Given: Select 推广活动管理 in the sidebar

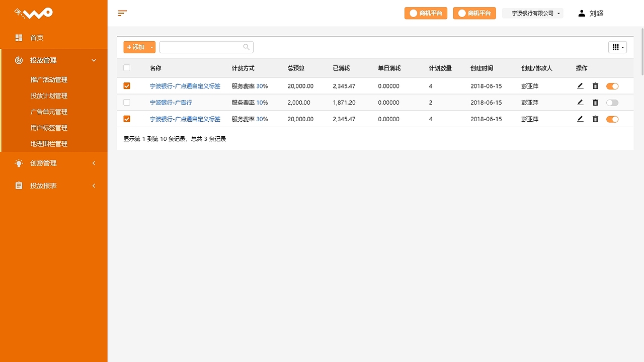Looking at the screenshot, I should 48,79.
